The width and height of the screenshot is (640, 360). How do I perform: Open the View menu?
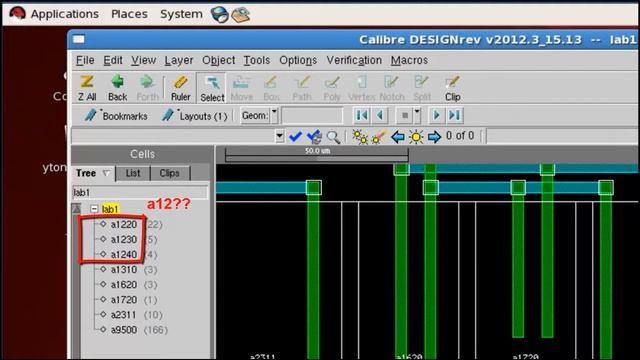(x=143, y=60)
